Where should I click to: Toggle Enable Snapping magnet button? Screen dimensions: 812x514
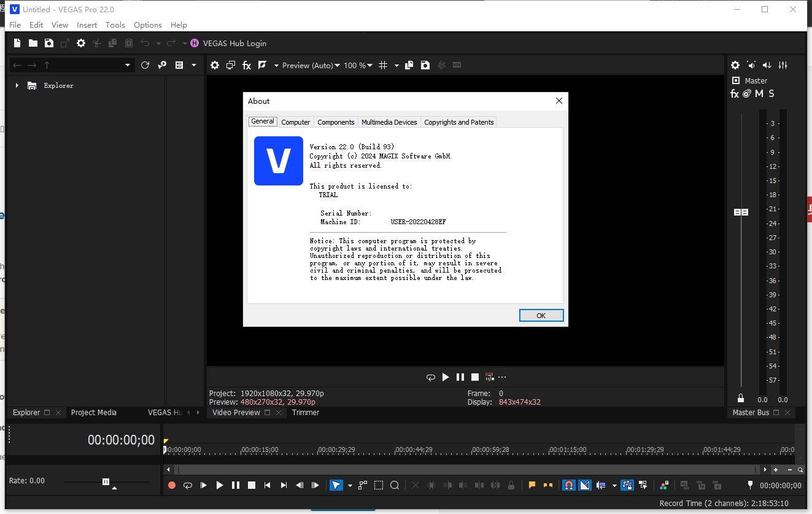[569, 485]
